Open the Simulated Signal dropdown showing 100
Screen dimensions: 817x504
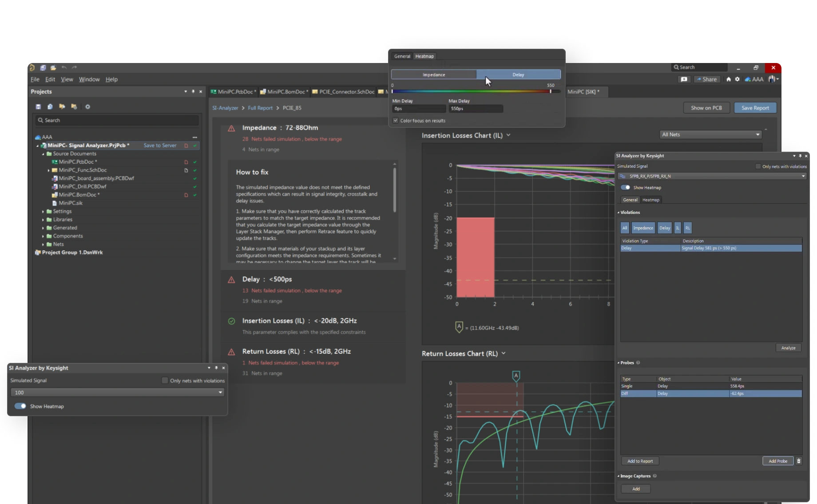pyautogui.click(x=117, y=392)
